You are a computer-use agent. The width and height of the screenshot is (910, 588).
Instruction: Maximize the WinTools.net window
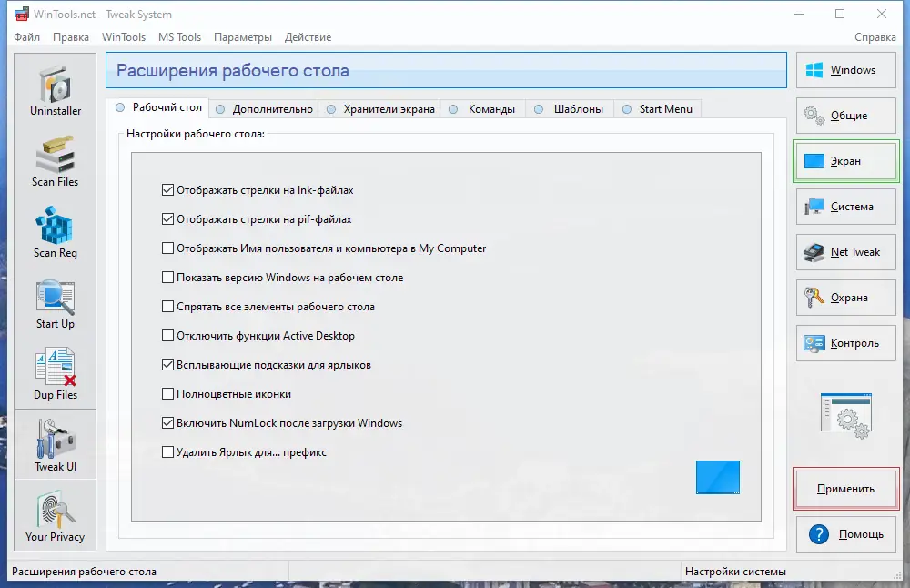pyautogui.click(x=840, y=14)
